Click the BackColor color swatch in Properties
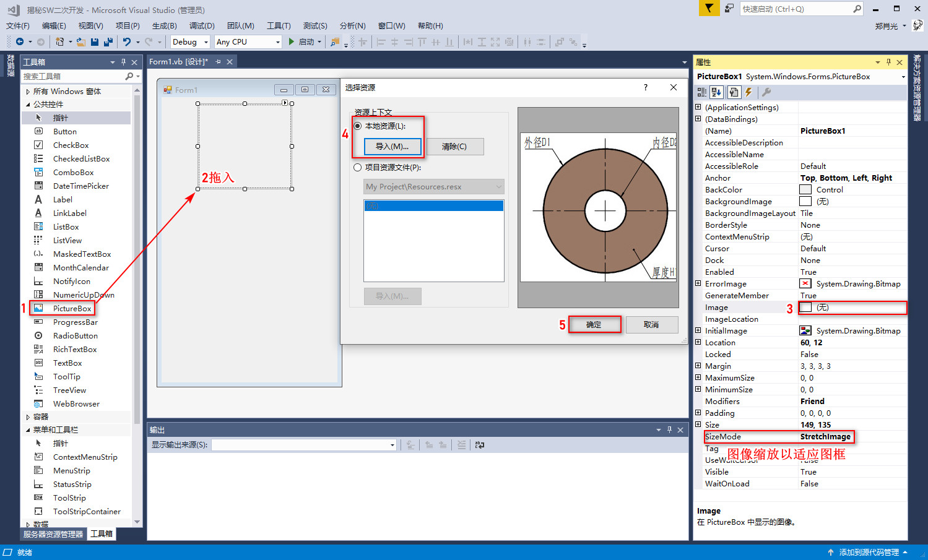This screenshot has height=560, width=928. pyautogui.click(x=805, y=189)
